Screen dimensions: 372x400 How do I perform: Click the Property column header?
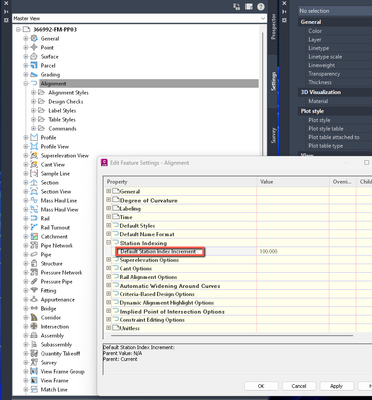coord(180,182)
